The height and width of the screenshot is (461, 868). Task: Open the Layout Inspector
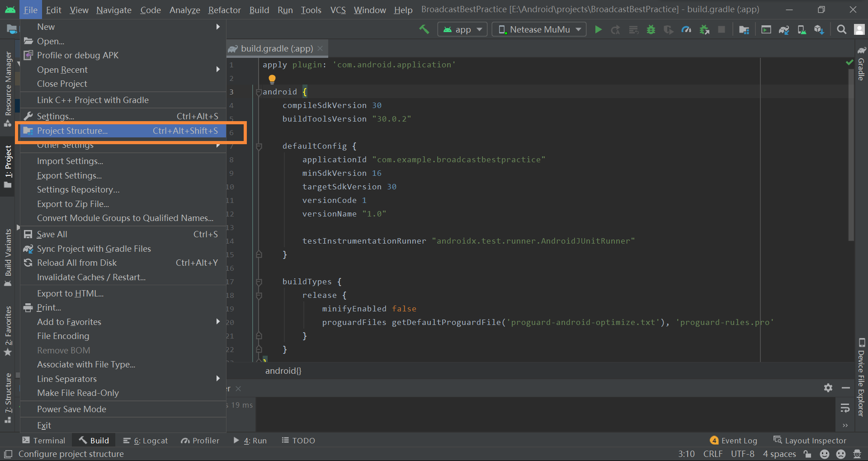(x=810, y=440)
